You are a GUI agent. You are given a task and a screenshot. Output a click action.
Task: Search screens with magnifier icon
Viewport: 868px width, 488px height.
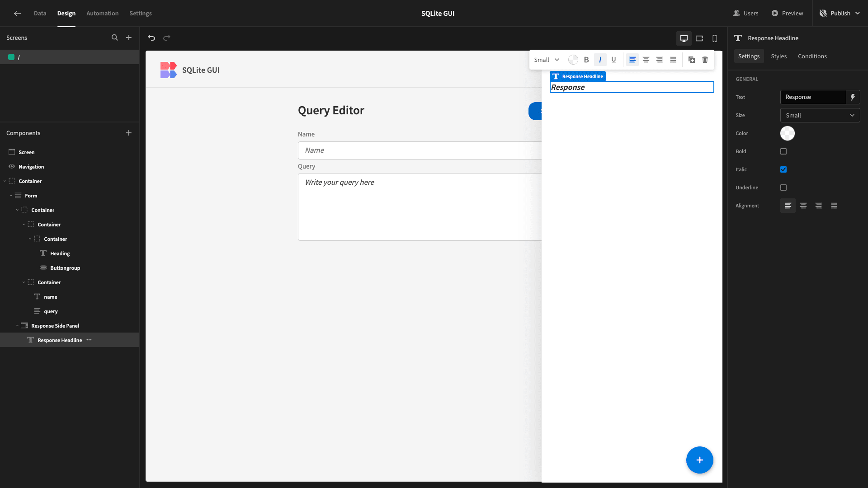click(x=115, y=38)
